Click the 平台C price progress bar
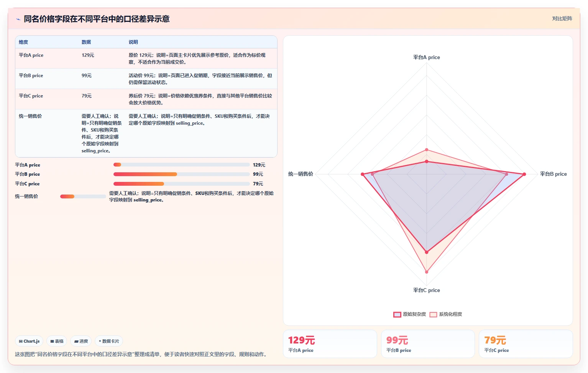588x373 pixels. click(x=182, y=184)
